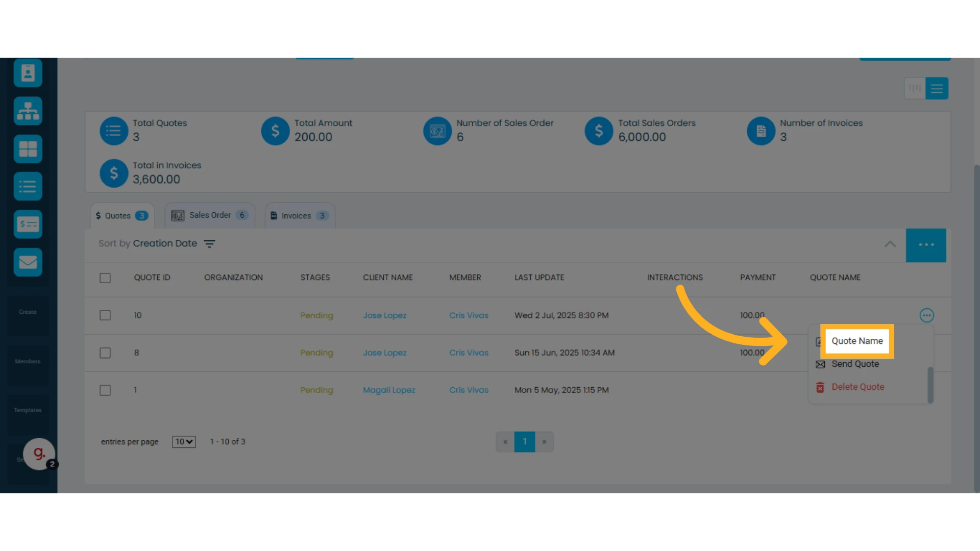The height and width of the screenshot is (551, 980).
Task: Go to page 1 in pagination
Action: pyautogui.click(x=525, y=442)
